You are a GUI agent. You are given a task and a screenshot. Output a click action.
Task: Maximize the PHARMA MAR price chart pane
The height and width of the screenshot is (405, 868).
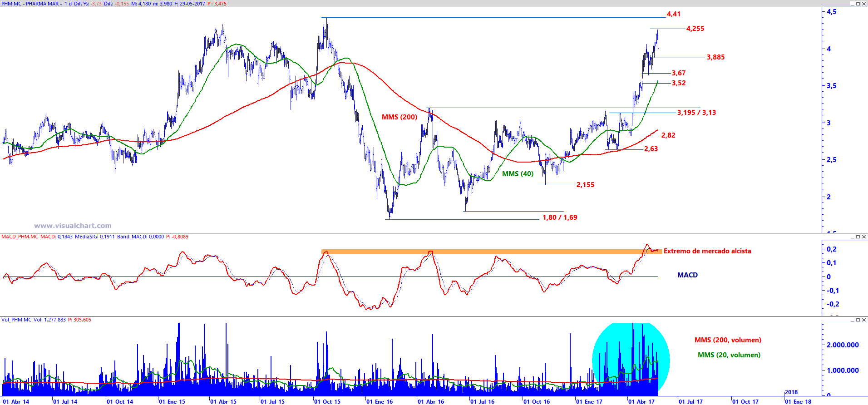click(x=858, y=4)
